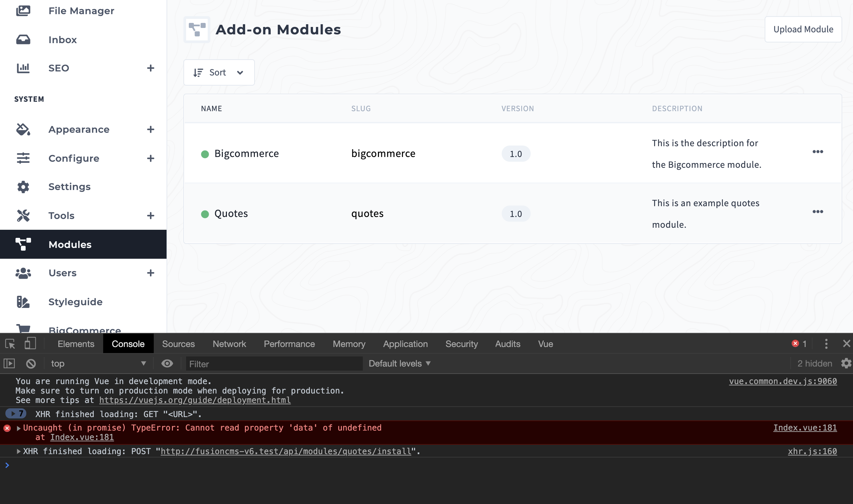Open the Vue tab in DevTools
Image resolution: width=853 pixels, height=504 pixels.
[x=545, y=344]
